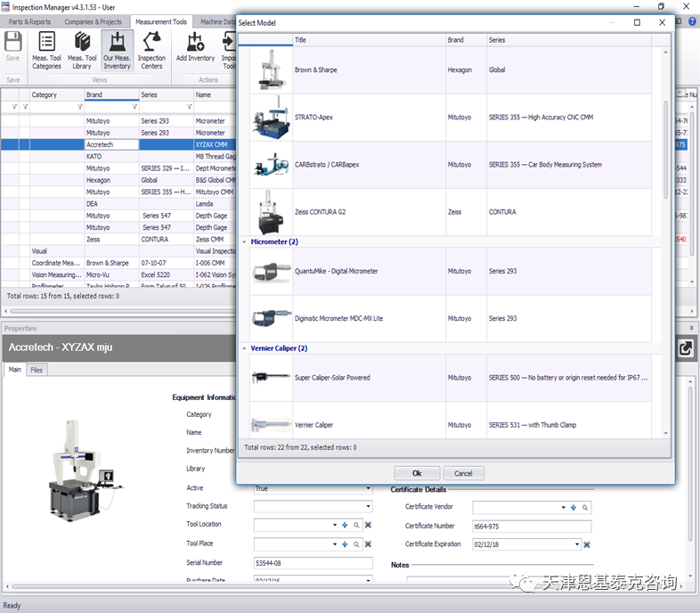Click the Serial Number input field

point(312,563)
